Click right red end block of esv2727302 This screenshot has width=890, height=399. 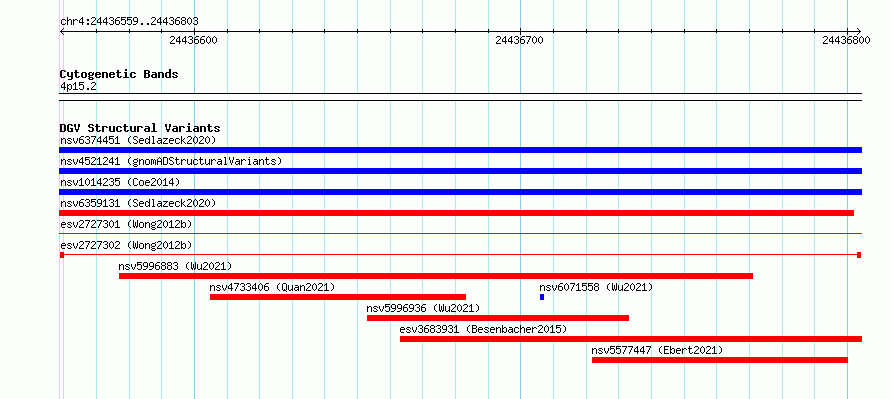859,255
